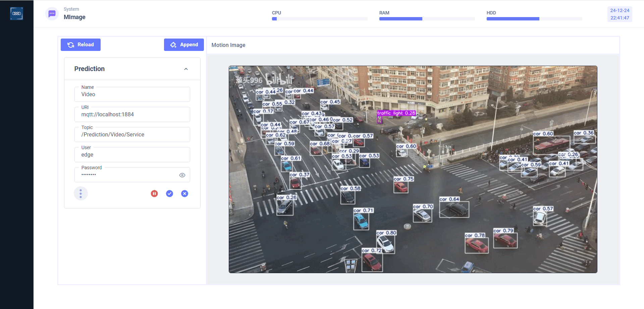The height and width of the screenshot is (309, 644).
Task: Click the Prediction panel title
Action: pyautogui.click(x=90, y=69)
